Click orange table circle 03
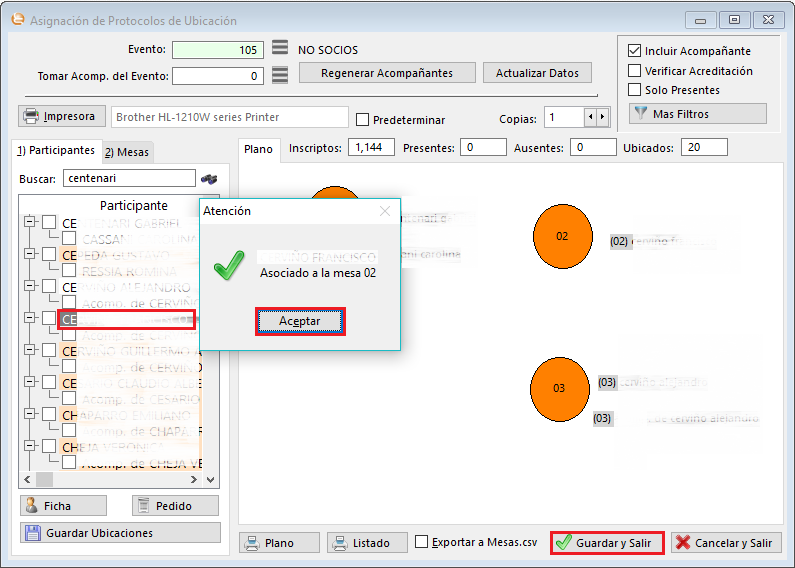This screenshot has width=795, height=568. (559, 388)
